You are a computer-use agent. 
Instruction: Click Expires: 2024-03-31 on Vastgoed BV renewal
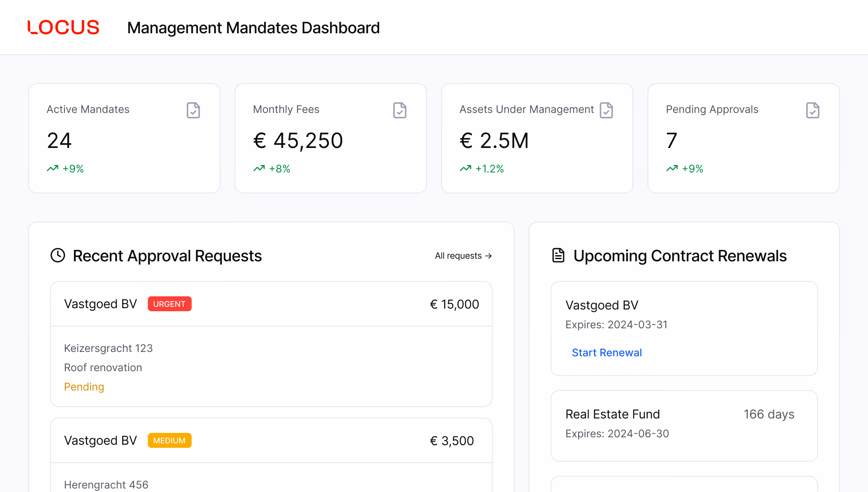click(x=616, y=325)
